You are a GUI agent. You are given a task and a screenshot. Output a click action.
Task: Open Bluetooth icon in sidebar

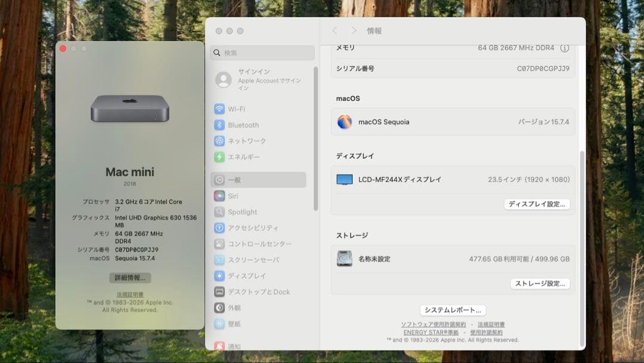(x=219, y=125)
